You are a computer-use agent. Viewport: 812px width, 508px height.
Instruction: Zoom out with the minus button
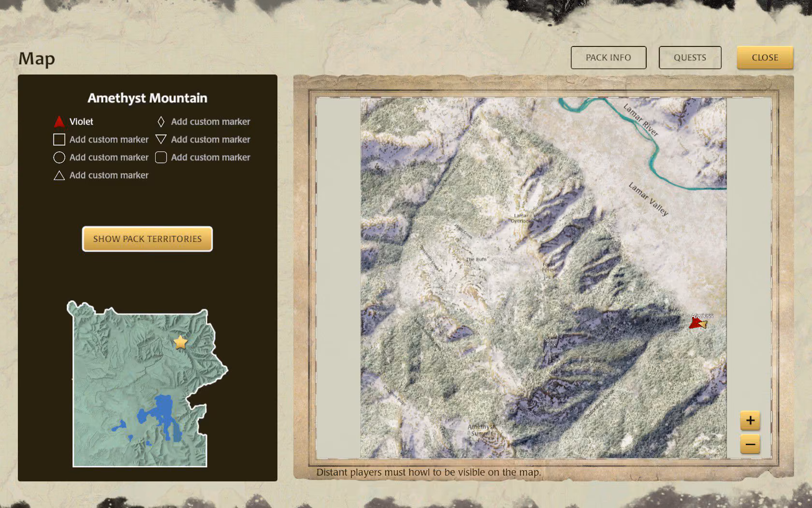coord(750,444)
